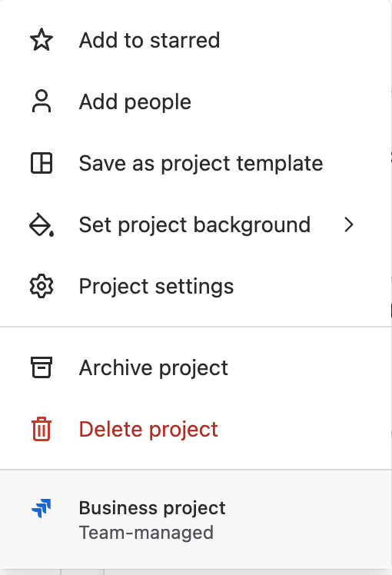Expand the Set project background submenu arrow
392x575 pixels.
349,224
